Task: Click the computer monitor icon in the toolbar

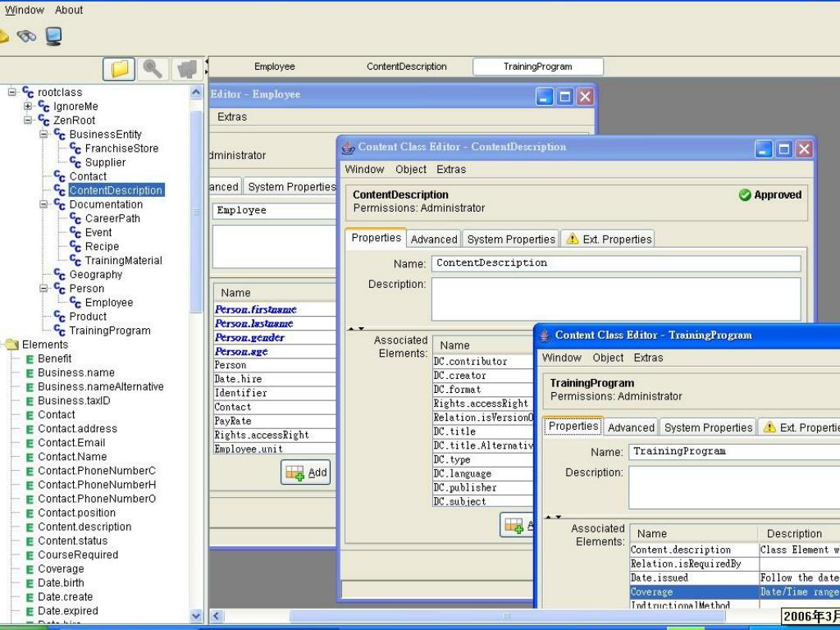Action: click(x=53, y=36)
